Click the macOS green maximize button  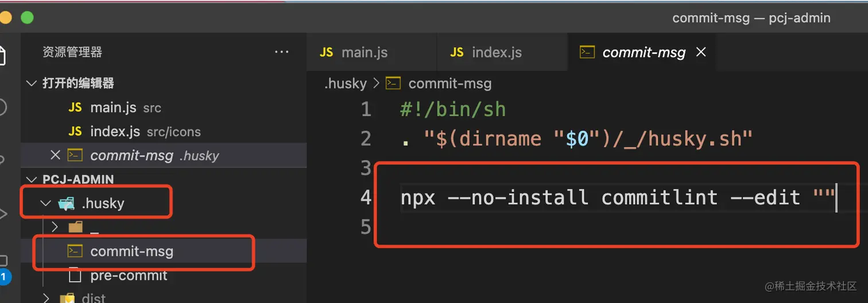pyautogui.click(x=27, y=17)
